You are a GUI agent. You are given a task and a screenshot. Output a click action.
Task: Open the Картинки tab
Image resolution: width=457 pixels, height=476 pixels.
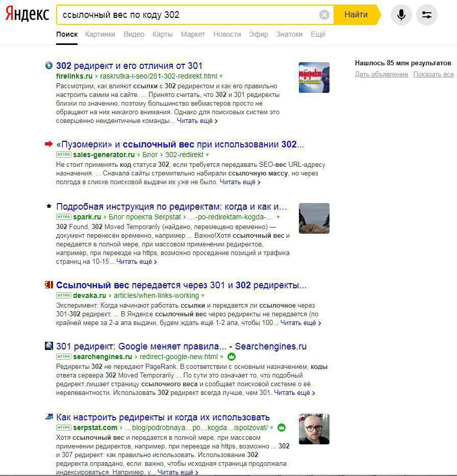pos(100,34)
